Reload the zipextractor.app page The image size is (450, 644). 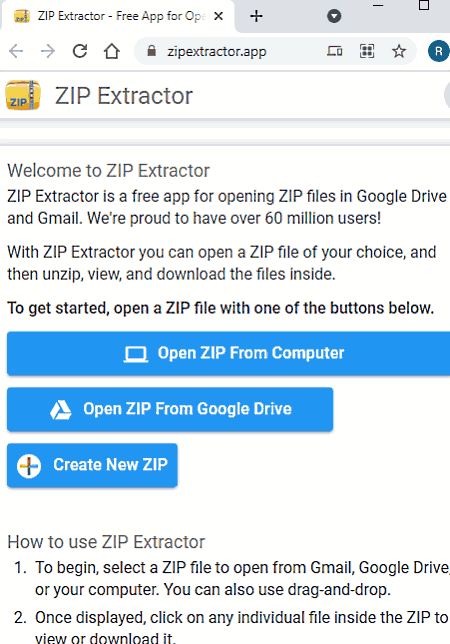(80, 51)
